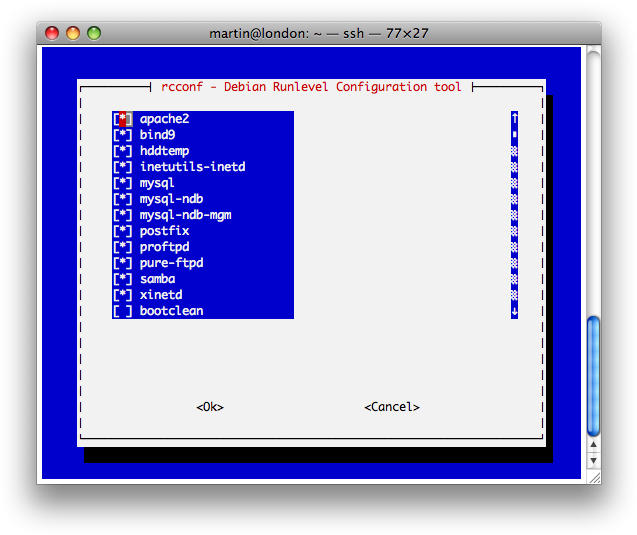
Task: Select the proftpd list entry text
Action: click(x=165, y=247)
